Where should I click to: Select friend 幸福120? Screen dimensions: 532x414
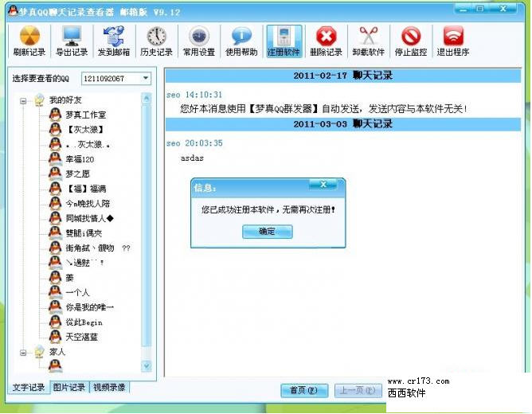80,159
